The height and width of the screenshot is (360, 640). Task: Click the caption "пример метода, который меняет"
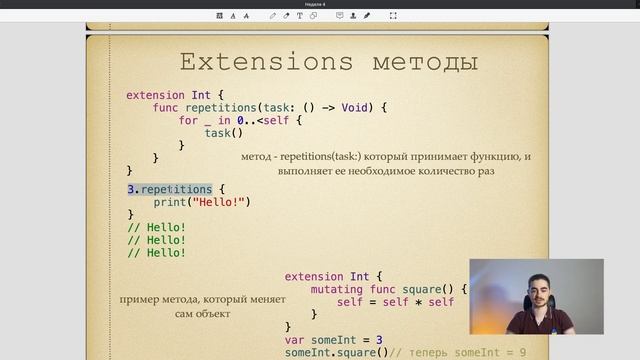click(x=202, y=299)
